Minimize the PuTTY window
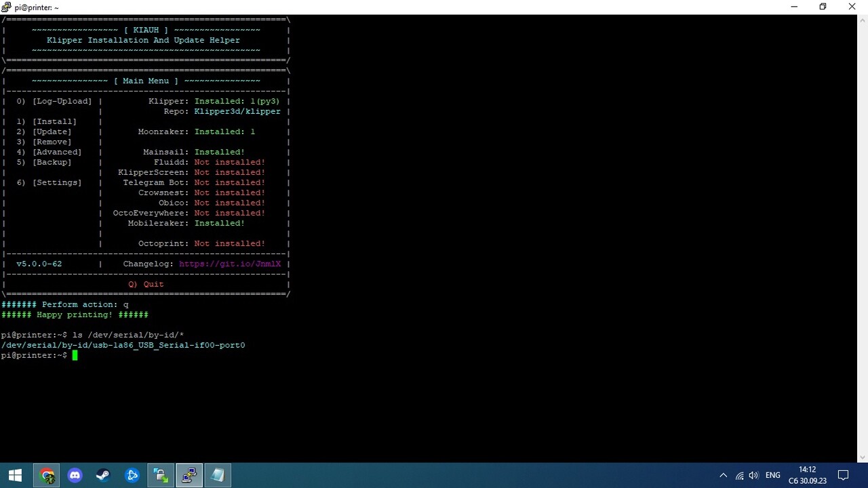 coord(794,7)
